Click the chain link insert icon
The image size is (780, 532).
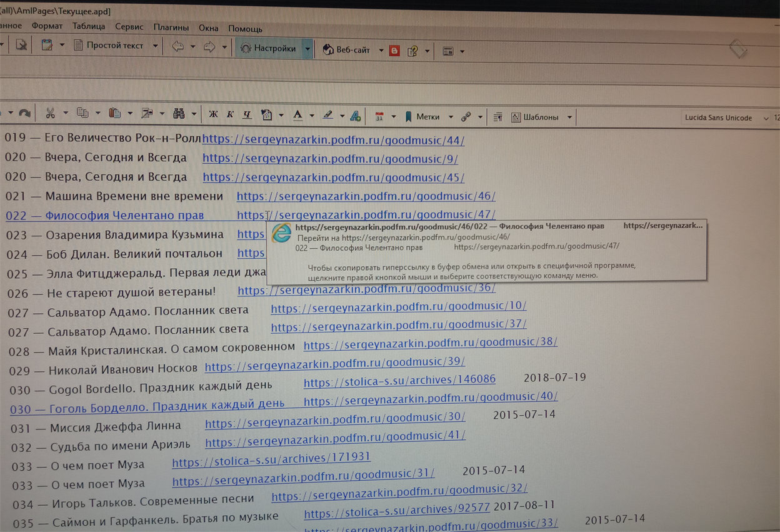pyautogui.click(x=466, y=117)
